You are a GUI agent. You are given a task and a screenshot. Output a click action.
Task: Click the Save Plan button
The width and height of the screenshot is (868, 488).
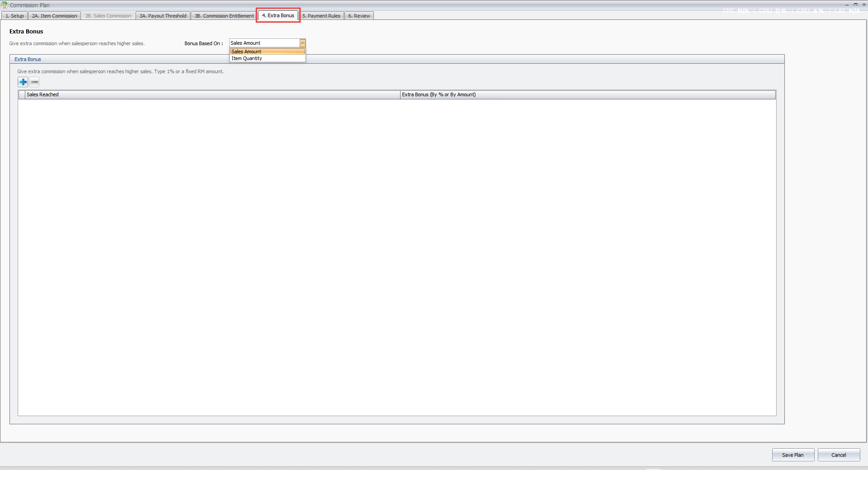(793, 455)
